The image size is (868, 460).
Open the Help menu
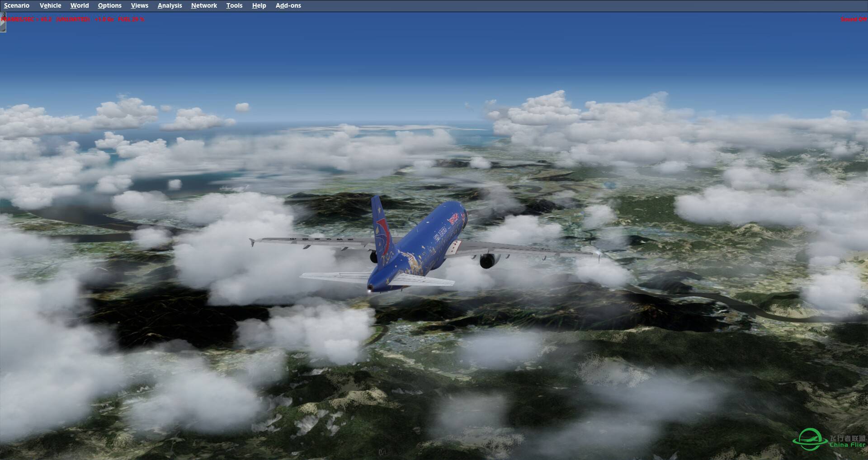point(259,5)
